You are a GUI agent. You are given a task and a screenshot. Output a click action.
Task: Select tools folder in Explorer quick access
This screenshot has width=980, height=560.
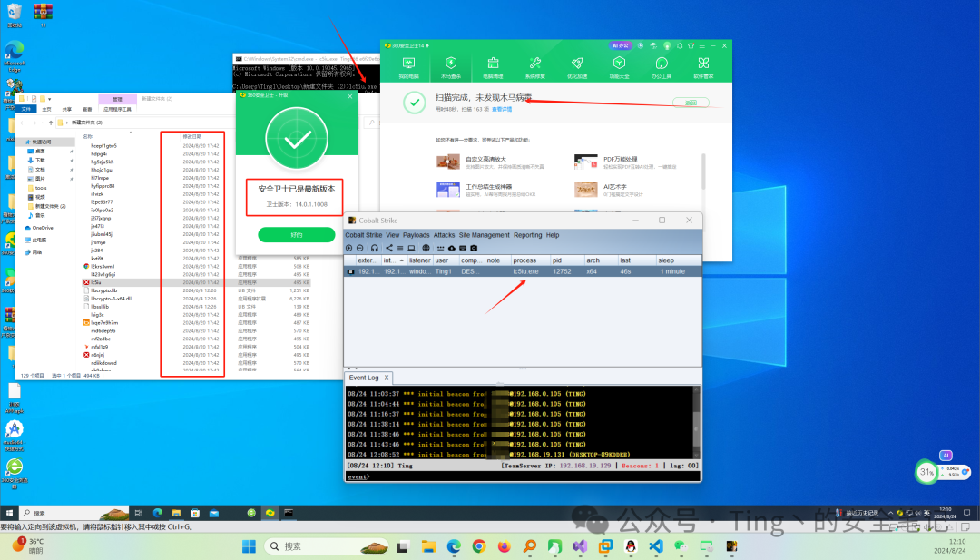41,188
